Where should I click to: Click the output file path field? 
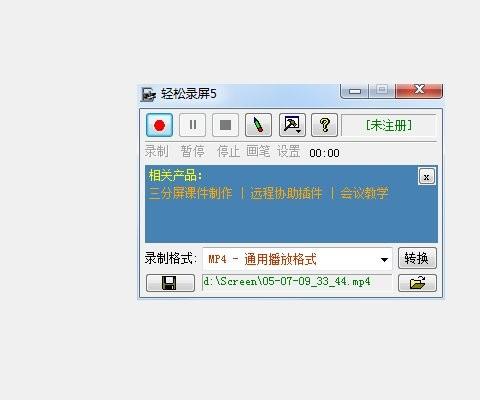coord(297,282)
